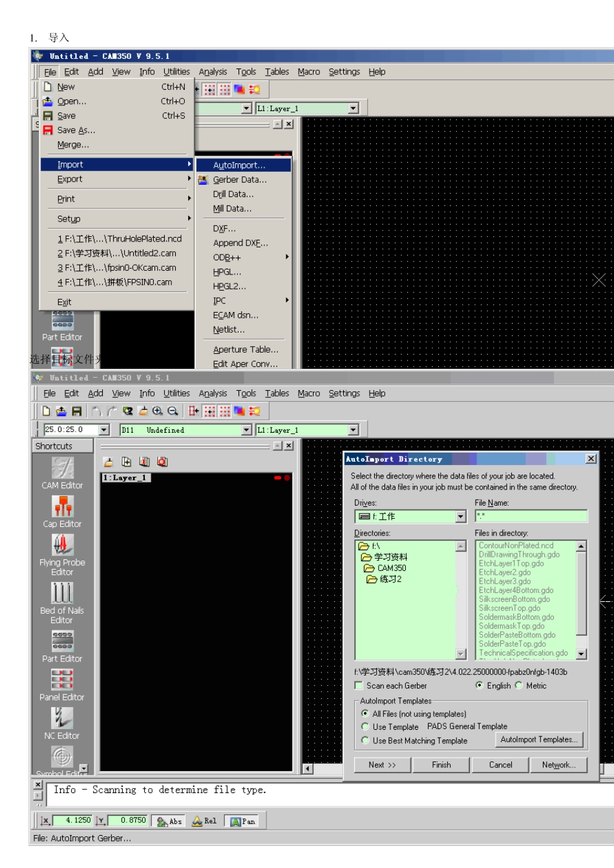The image size is (614, 868).
Task: Click the File Name input field
Action: [x=531, y=516]
